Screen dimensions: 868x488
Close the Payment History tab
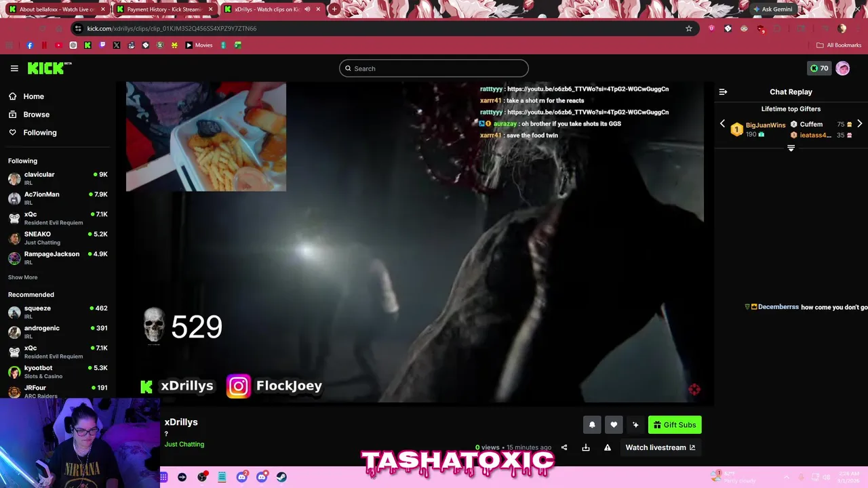[x=211, y=9]
